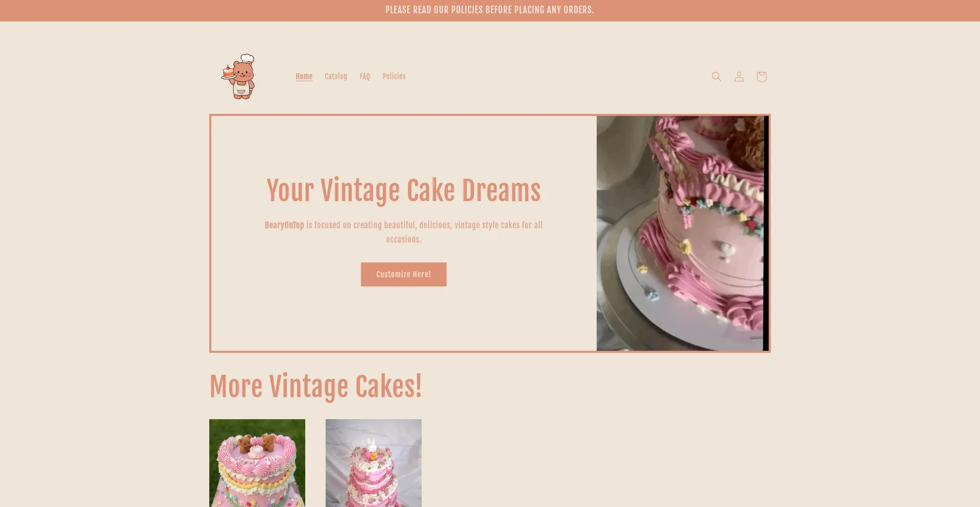The image size is (980, 507).
Task: Open the bunny topped tiered cake thumbnail
Action: coord(374,463)
